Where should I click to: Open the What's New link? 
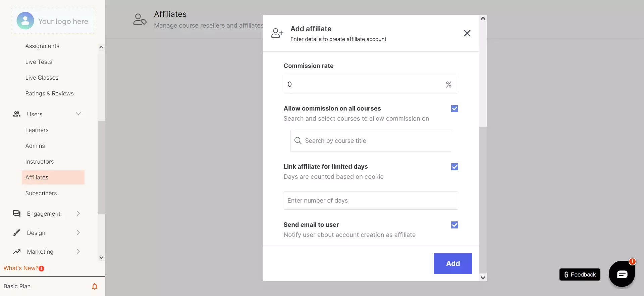coord(21,268)
